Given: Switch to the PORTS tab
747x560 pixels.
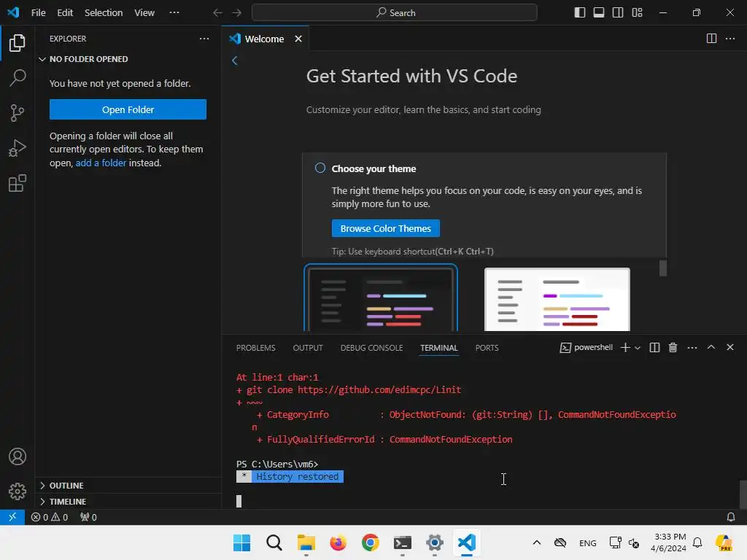Looking at the screenshot, I should pos(487,348).
